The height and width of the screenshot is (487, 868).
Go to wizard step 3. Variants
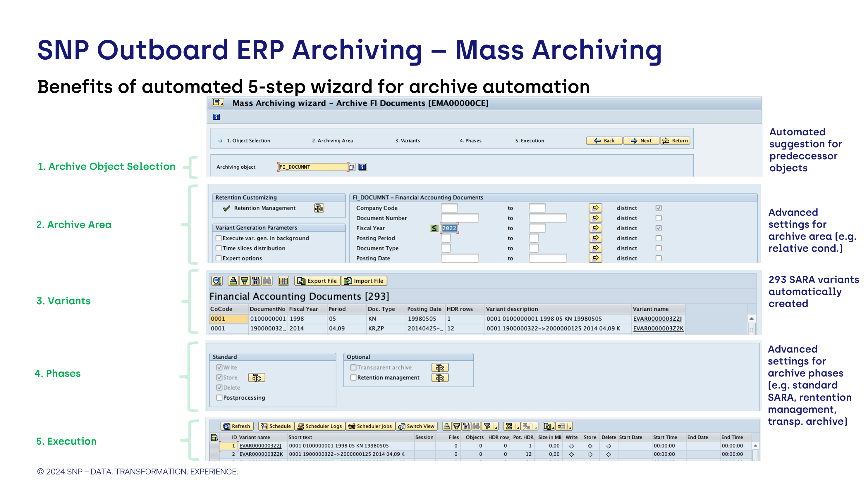pos(408,141)
